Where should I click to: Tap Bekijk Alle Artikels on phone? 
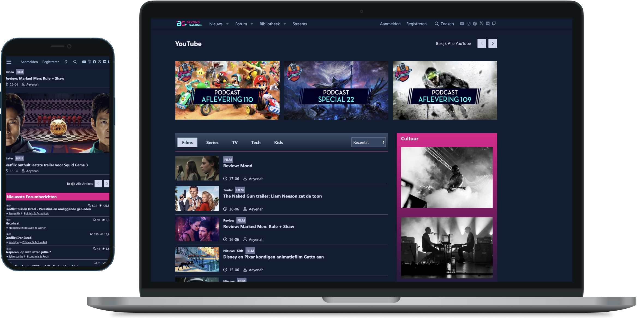click(x=80, y=184)
